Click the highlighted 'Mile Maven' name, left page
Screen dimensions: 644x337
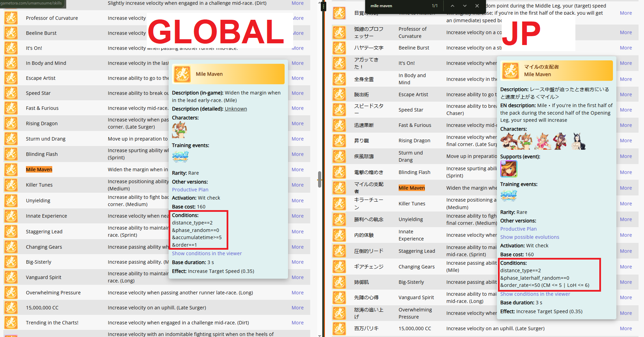click(x=39, y=170)
